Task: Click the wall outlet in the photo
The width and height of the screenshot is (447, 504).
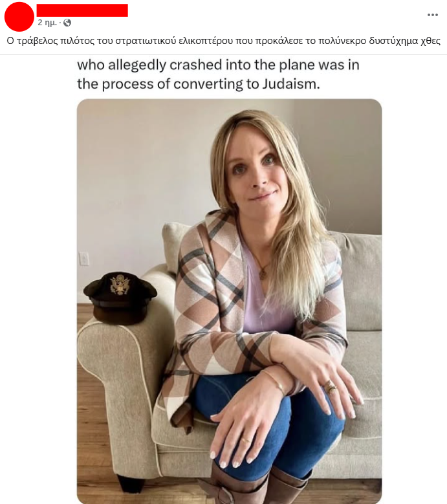Action: pos(84,259)
